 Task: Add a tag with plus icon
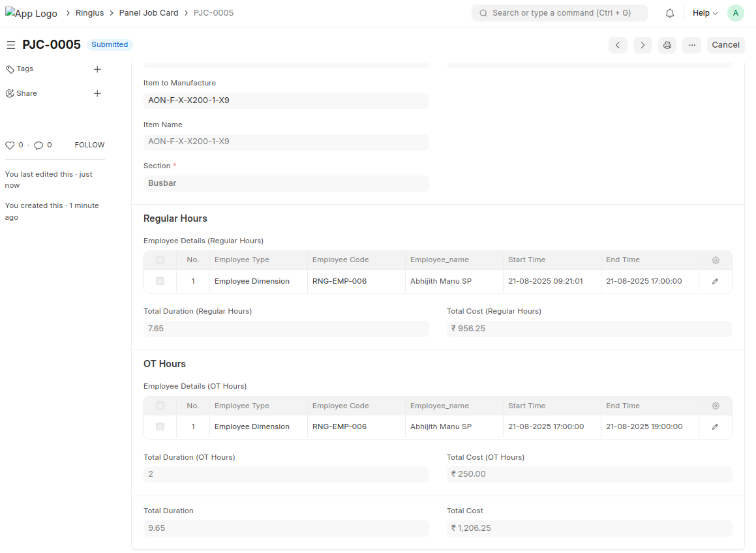(x=97, y=69)
